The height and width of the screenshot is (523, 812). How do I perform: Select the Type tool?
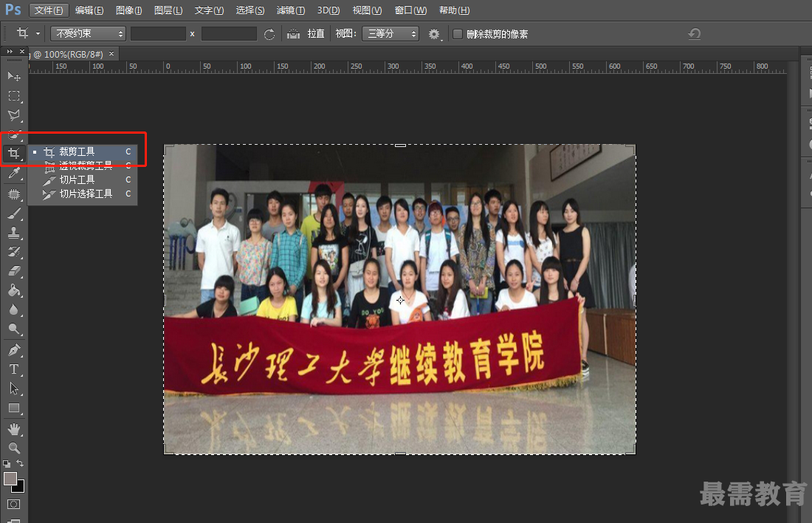pyautogui.click(x=14, y=369)
